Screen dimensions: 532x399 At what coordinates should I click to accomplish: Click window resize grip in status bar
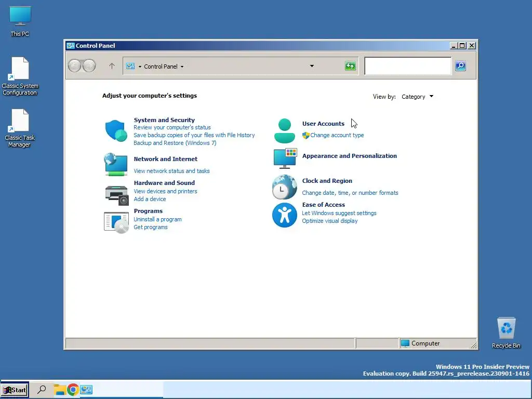point(474,345)
